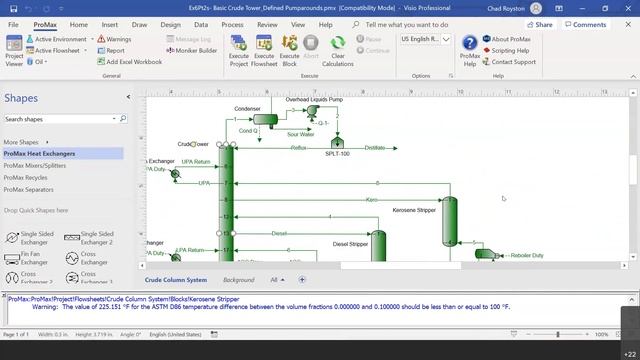Open the All pages dropdown
This screenshot has width=640, height=360.
(277, 280)
